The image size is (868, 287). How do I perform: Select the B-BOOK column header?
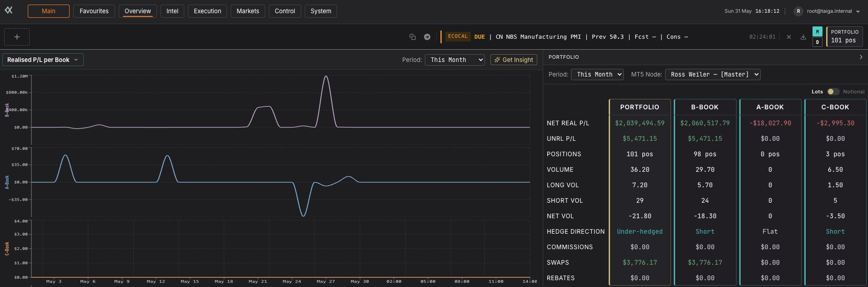tap(705, 107)
